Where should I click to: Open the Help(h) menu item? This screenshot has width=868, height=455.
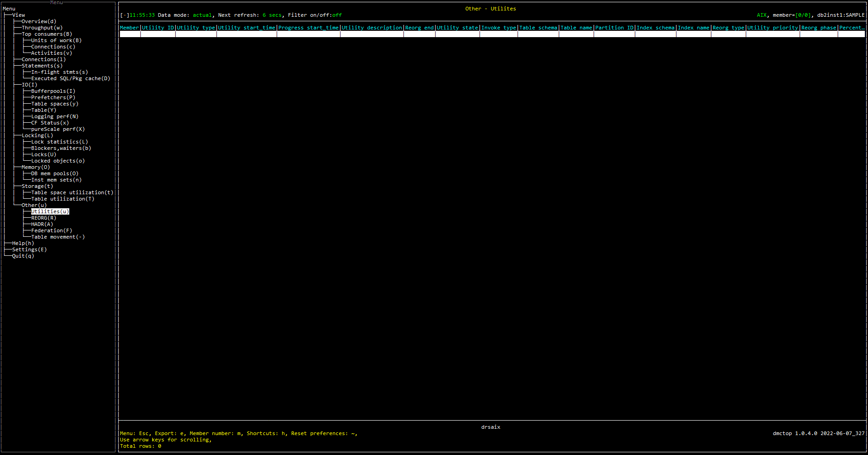[23, 243]
